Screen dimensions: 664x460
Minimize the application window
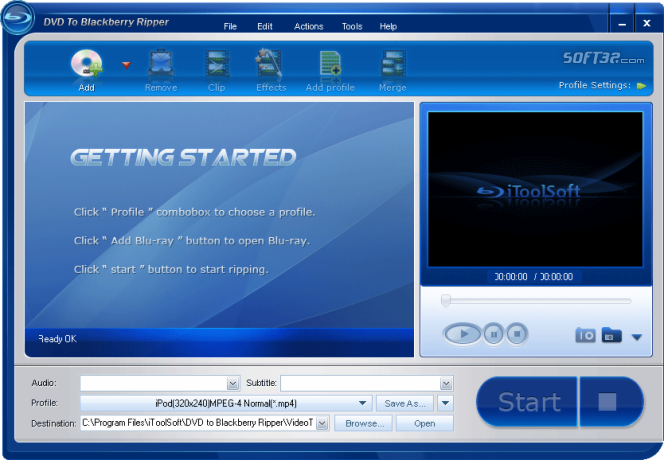coord(622,24)
